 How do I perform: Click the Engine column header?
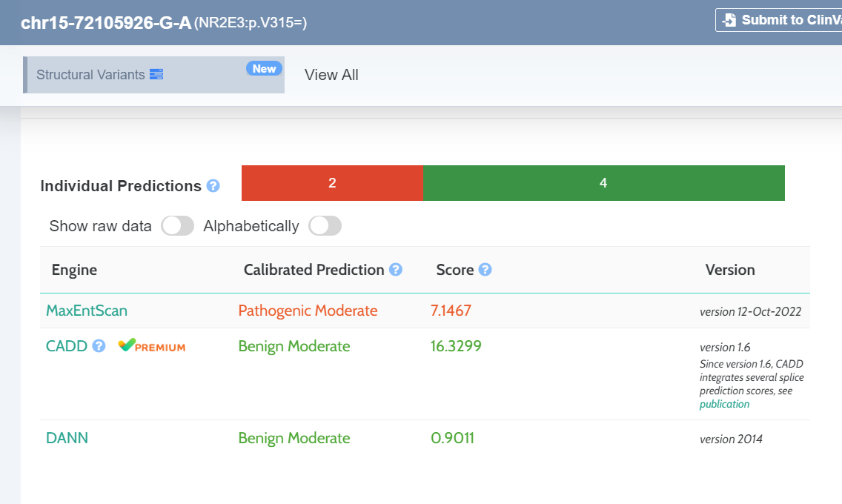click(x=74, y=270)
